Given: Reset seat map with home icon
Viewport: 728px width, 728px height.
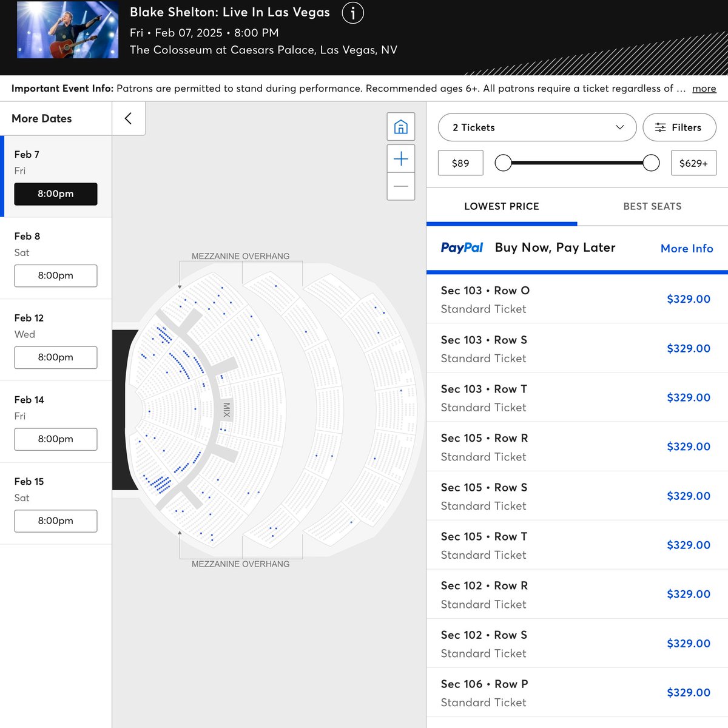Looking at the screenshot, I should click(x=401, y=127).
